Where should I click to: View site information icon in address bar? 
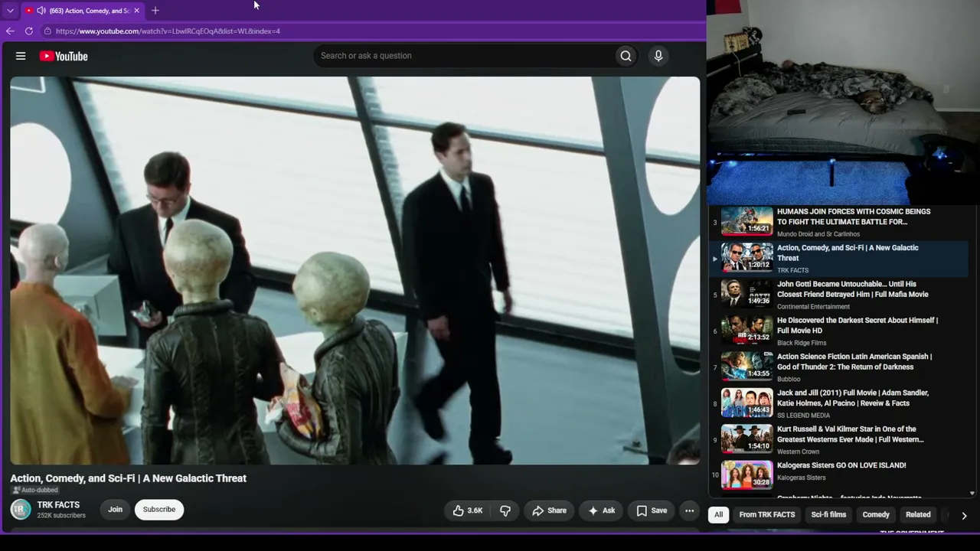(47, 31)
